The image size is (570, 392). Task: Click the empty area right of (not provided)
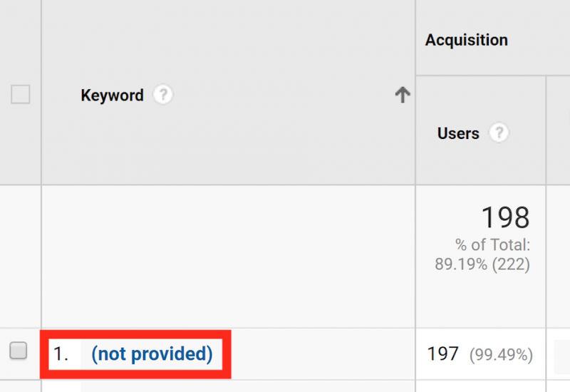[323, 354]
